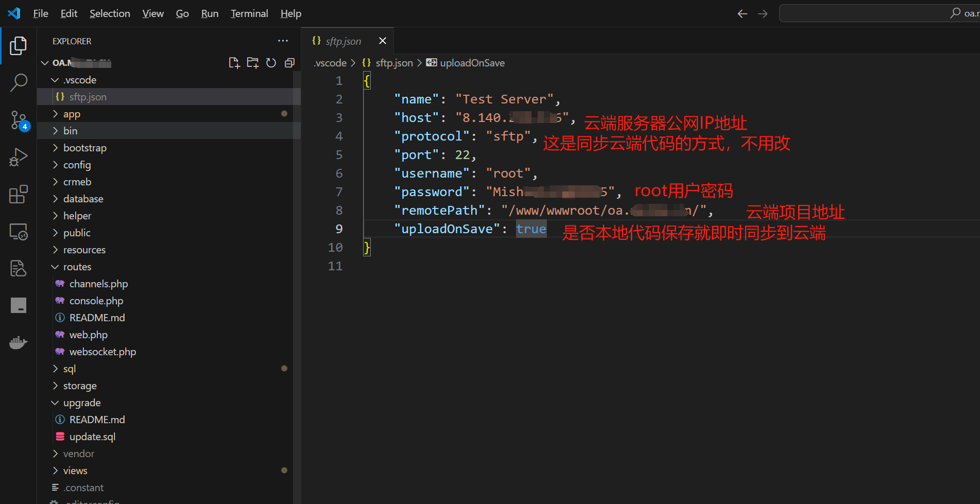The height and width of the screenshot is (504, 980).
Task: Expand the crmeb folder
Action: tap(169, 182)
